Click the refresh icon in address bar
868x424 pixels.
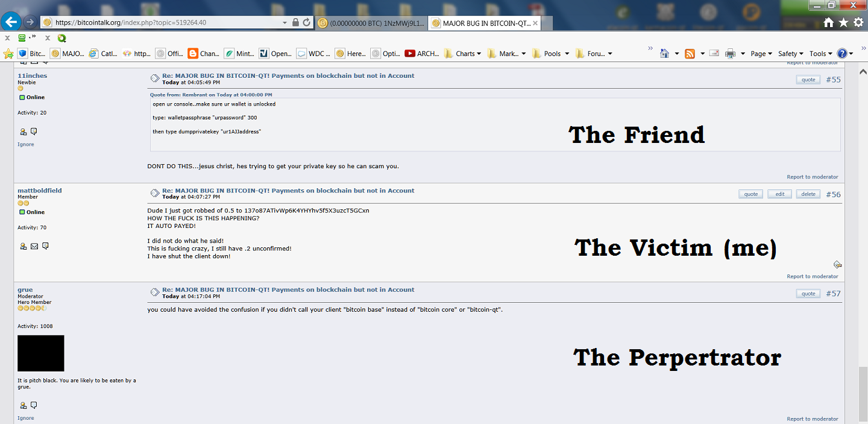307,22
